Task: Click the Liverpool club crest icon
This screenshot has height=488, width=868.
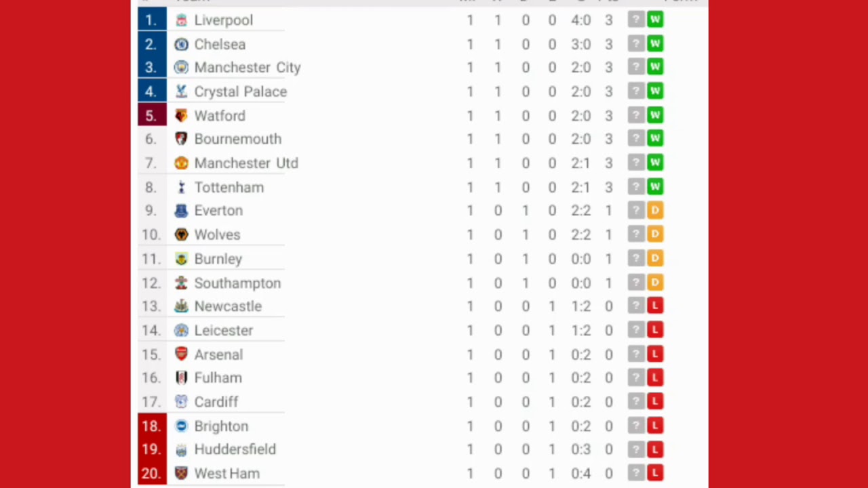Action: point(181,20)
